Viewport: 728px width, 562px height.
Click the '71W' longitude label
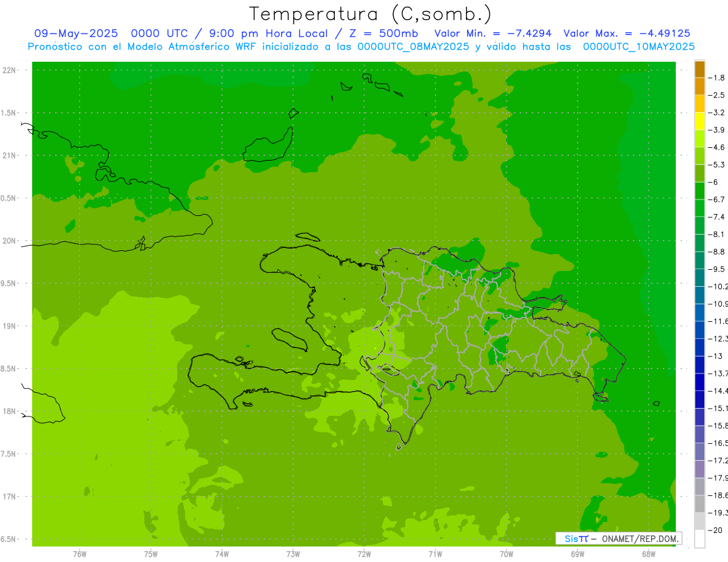[x=435, y=554]
